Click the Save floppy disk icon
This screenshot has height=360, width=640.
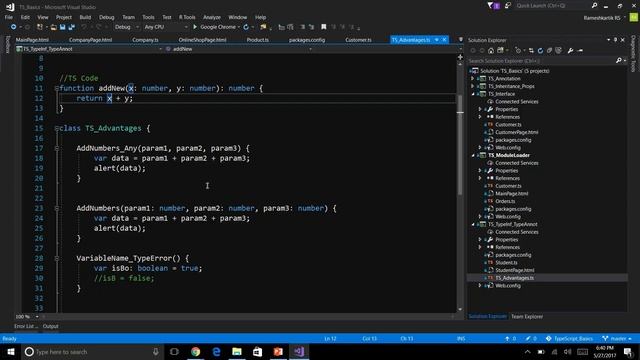pos(62,27)
